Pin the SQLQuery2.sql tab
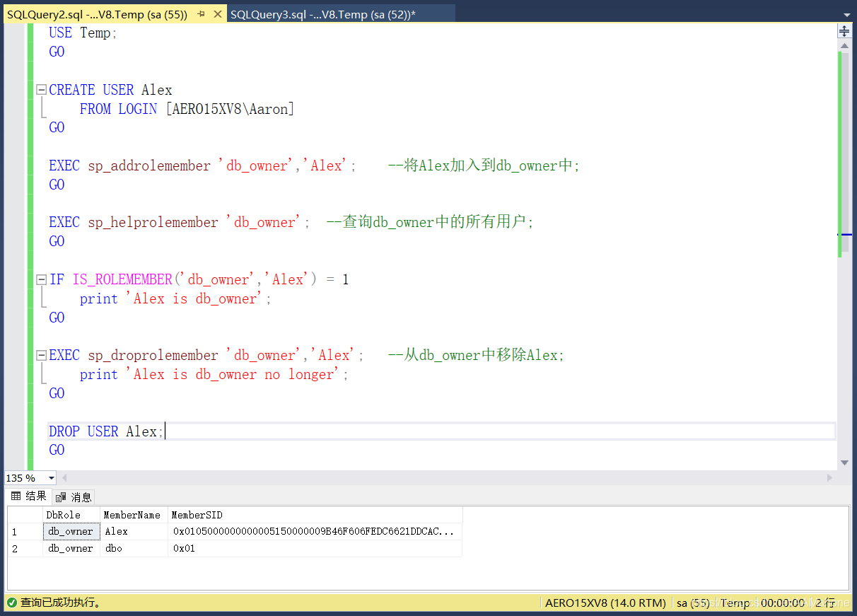 click(x=202, y=14)
